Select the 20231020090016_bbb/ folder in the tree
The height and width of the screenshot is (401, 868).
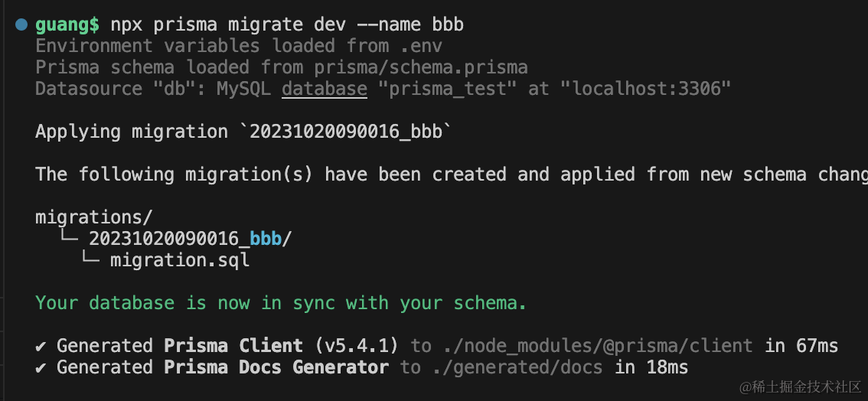pos(191,239)
